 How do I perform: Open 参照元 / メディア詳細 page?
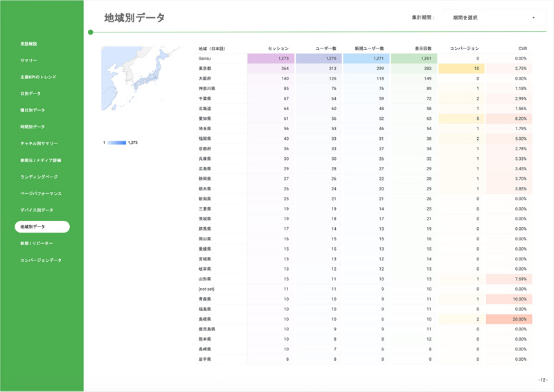click(40, 161)
